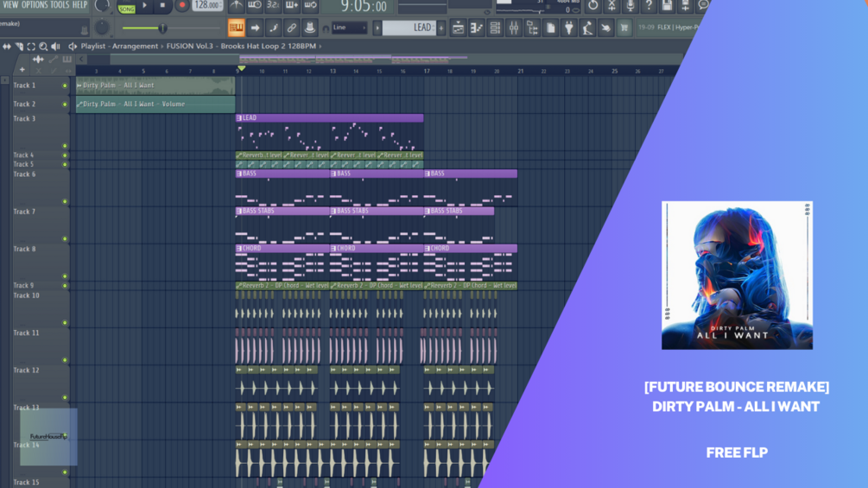Open the Mixer window
The image size is (868, 488).
coord(514,28)
